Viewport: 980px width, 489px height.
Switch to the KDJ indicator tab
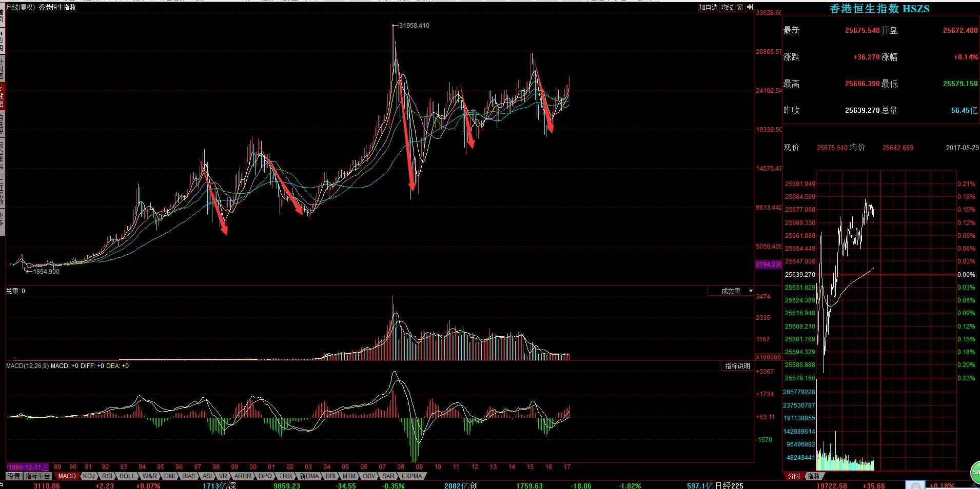89,476
